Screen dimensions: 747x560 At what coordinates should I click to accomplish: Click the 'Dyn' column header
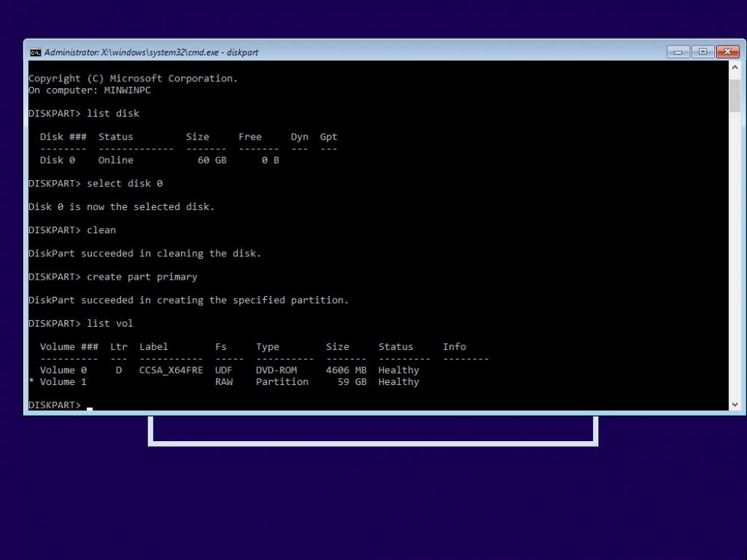click(x=300, y=137)
